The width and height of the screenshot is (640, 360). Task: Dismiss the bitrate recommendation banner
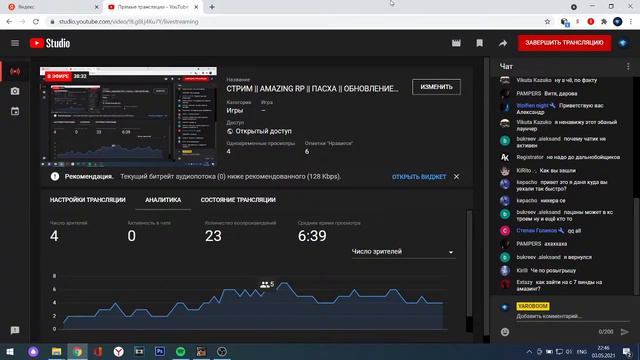click(x=456, y=177)
